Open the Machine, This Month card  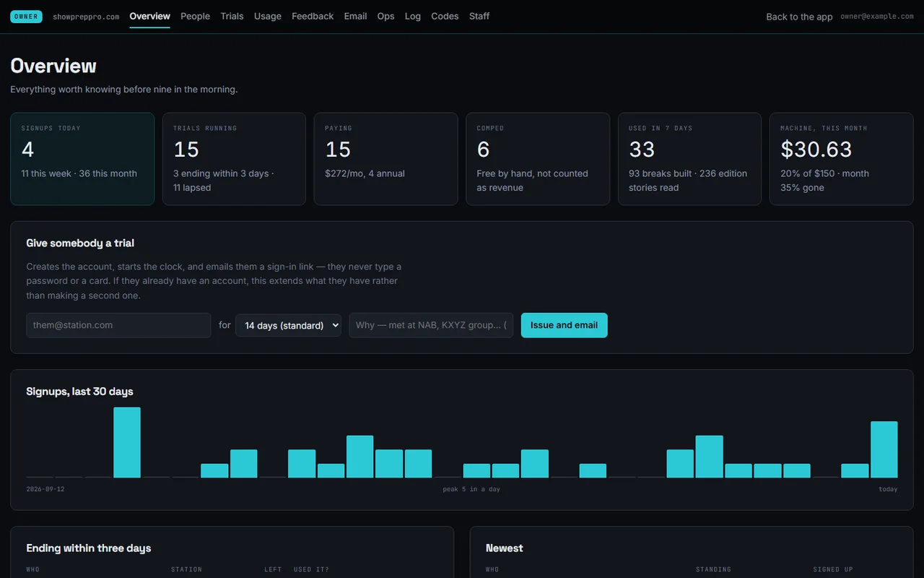point(842,159)
